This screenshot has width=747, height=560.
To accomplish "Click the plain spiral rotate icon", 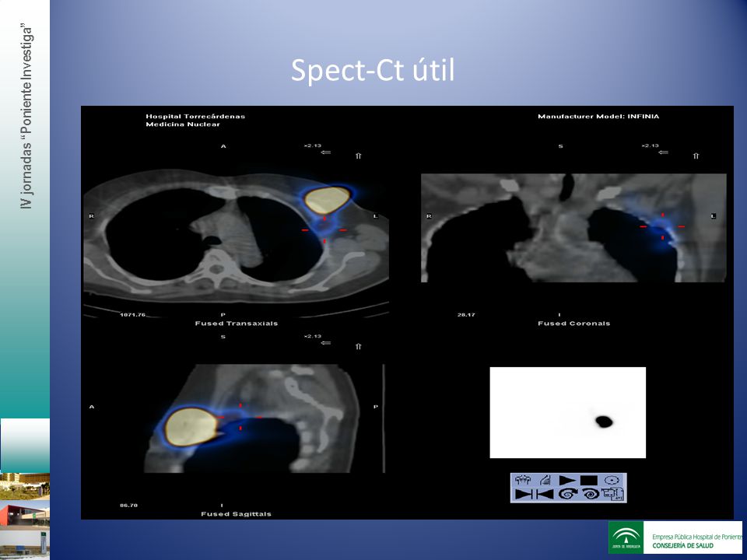I will tap(591, 495).
